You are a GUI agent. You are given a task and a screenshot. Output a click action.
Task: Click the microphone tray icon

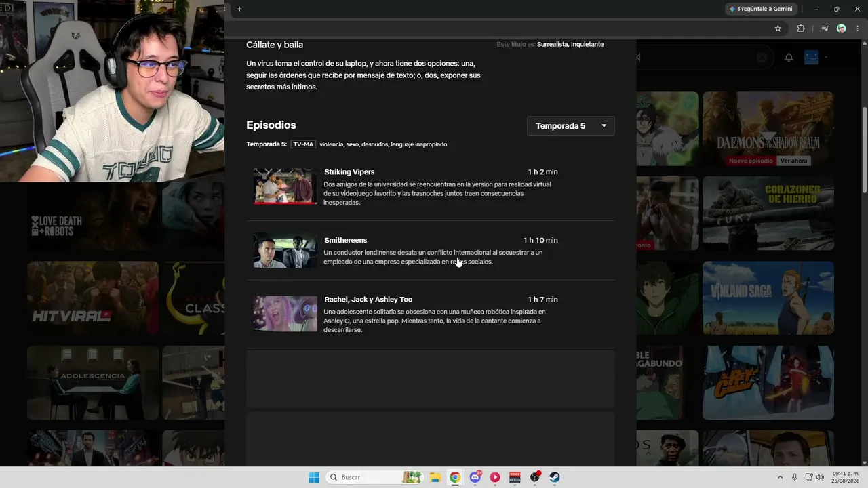tap(795, 477)
